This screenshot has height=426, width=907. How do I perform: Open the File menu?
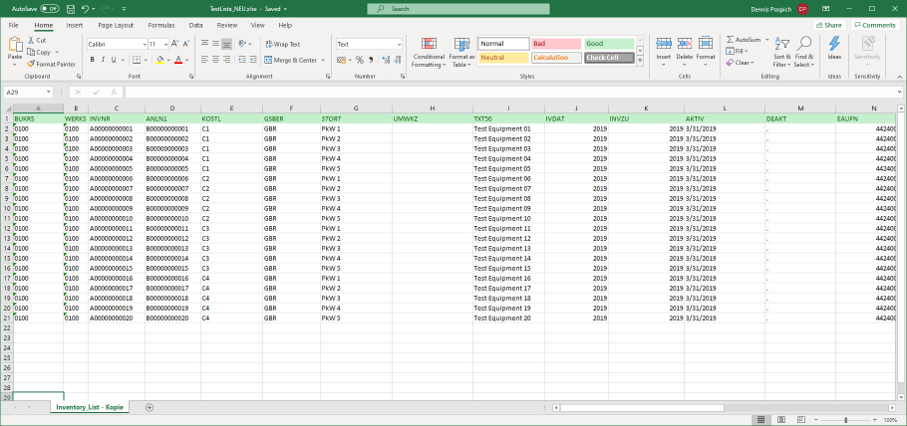(x=13, y=25)
